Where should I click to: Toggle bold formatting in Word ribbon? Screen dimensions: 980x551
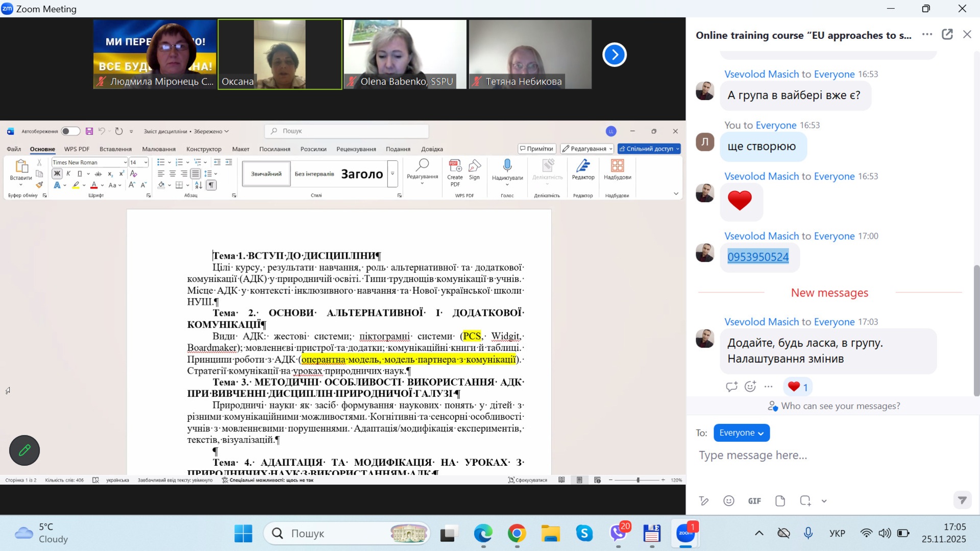tap(57, 174)
